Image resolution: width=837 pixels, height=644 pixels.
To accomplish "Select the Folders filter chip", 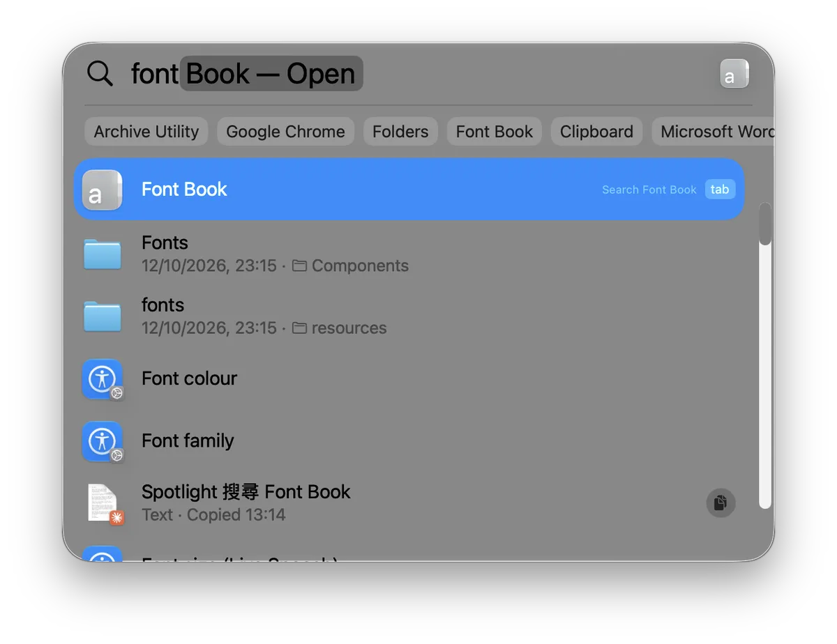I will point(400,131).
